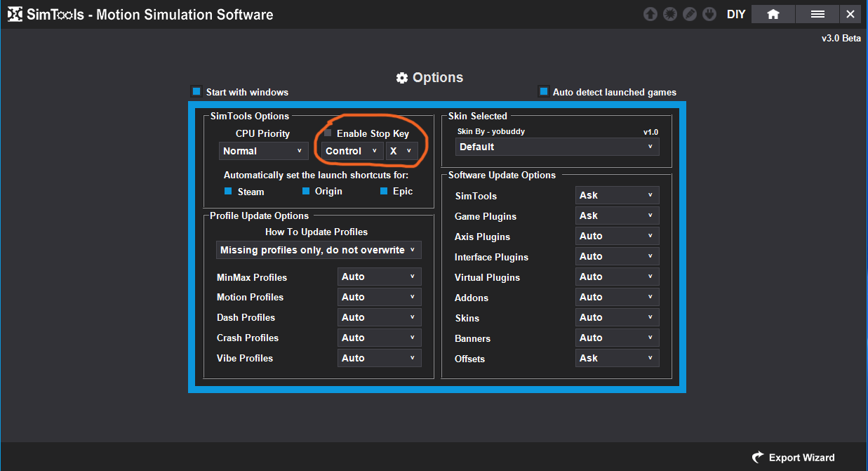This screenshot has width=868, height=471.
Task: Click the Options page heading
Action: coord(438,77)
